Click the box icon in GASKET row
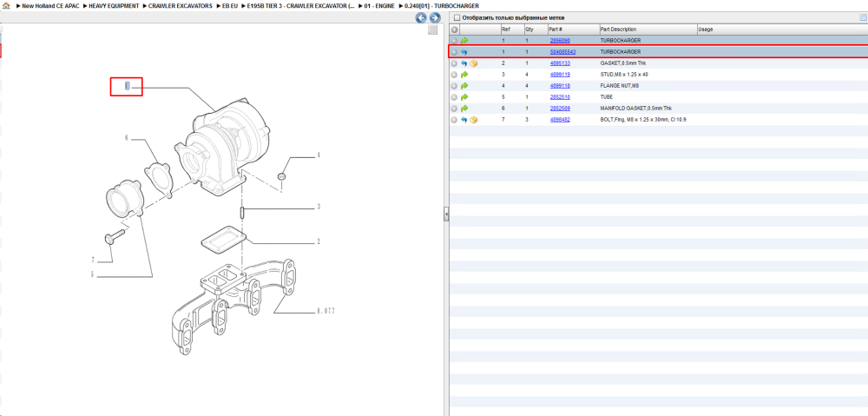 pos(473,63)
